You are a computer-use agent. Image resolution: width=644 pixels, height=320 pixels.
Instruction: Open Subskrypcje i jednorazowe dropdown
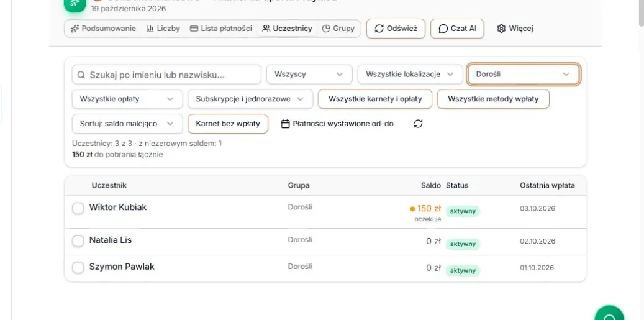[x=250, y=99]
